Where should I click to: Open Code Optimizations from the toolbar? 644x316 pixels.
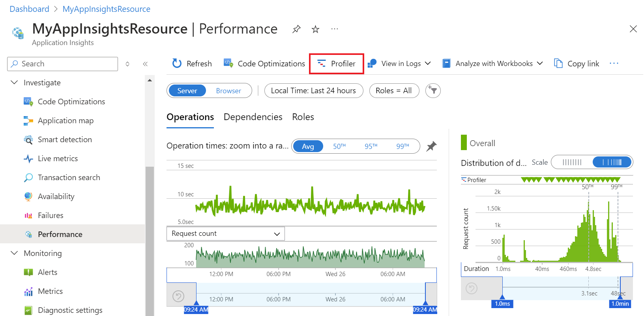click(x=264, y=64)
